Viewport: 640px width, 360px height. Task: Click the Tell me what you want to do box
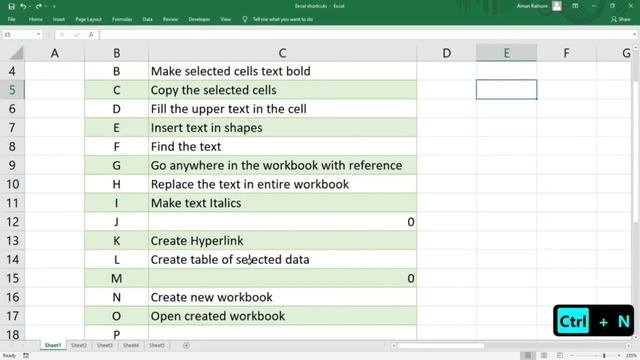(x=282, y=19)
